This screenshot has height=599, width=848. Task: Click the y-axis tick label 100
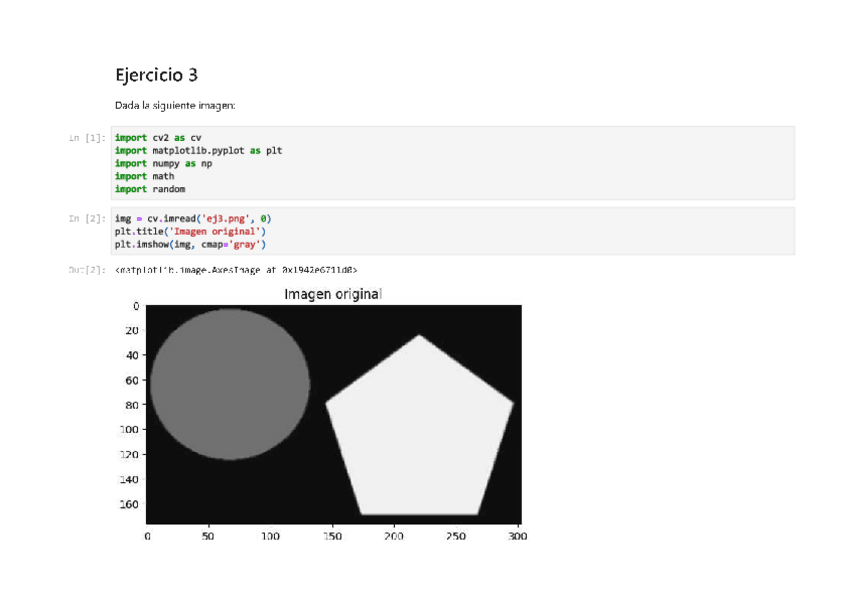[128, 429]
